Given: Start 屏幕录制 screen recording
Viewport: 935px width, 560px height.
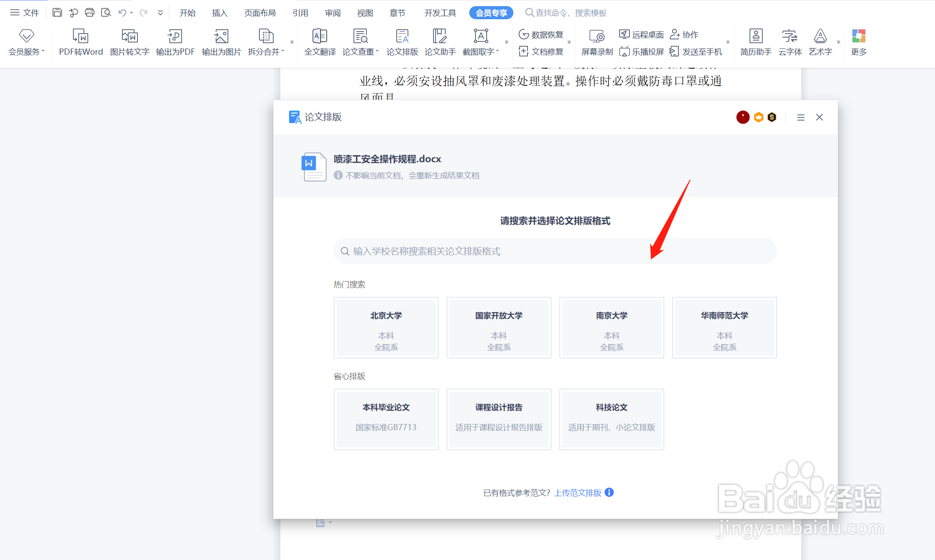Looking at the screenshot, I should [597, 42].
